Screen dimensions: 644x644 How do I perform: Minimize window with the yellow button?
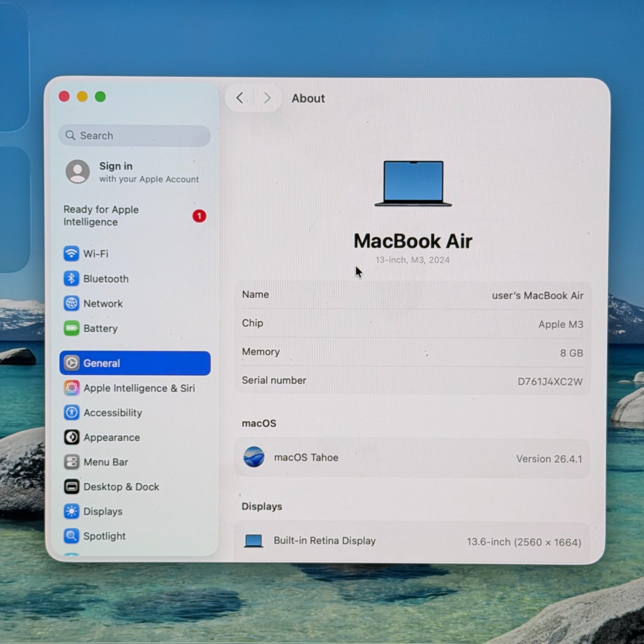[82, 97]
